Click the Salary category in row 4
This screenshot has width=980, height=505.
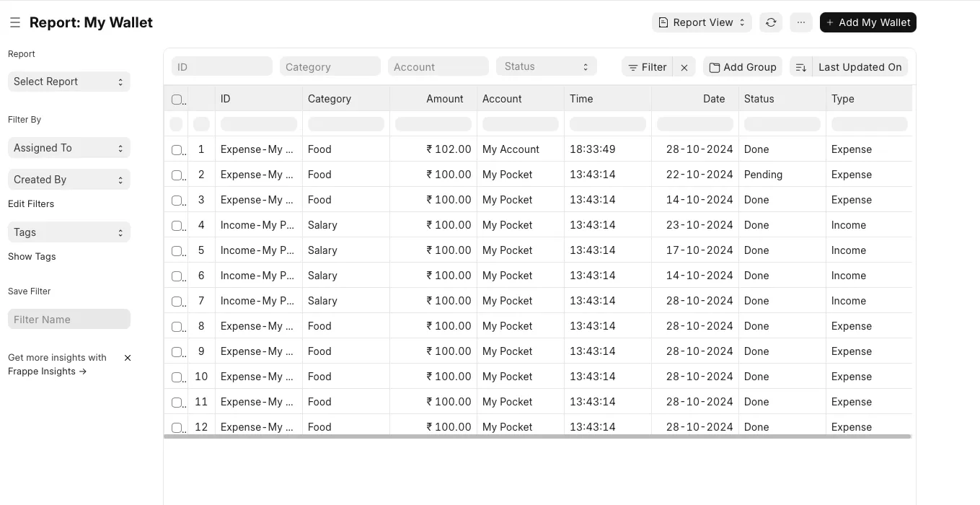[346, 225]
